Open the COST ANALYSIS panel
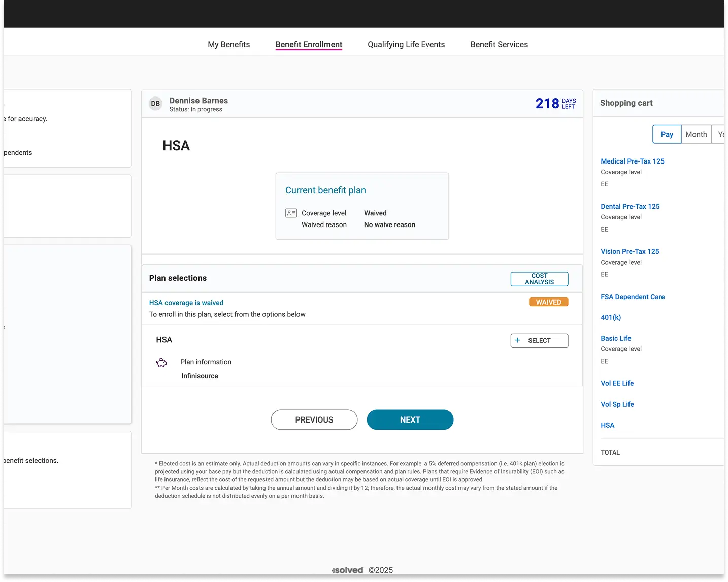The height and width of the screenshot is (582, 728). click(x=539, y=279)
